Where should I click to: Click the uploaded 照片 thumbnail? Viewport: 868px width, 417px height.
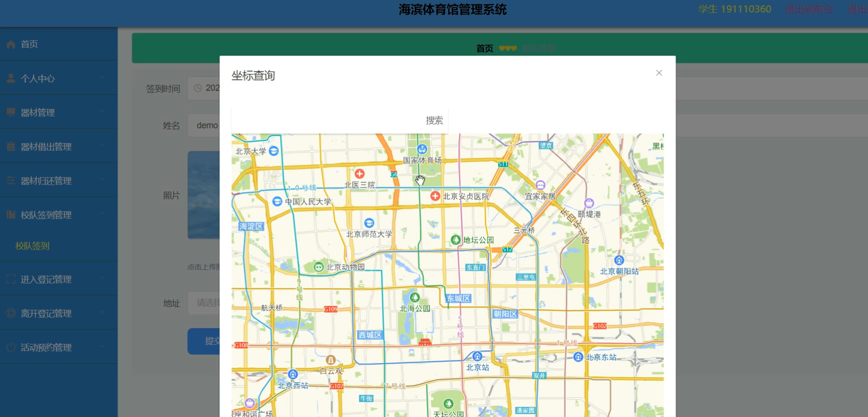204,195
